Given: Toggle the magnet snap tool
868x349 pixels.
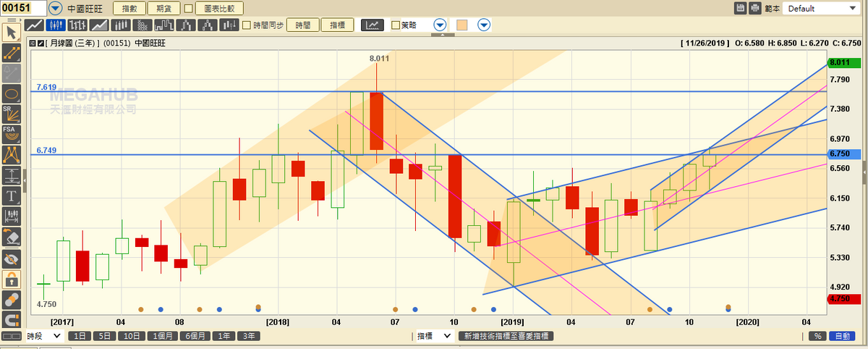Looking at the screenshot, I should (x=11, y=319).
